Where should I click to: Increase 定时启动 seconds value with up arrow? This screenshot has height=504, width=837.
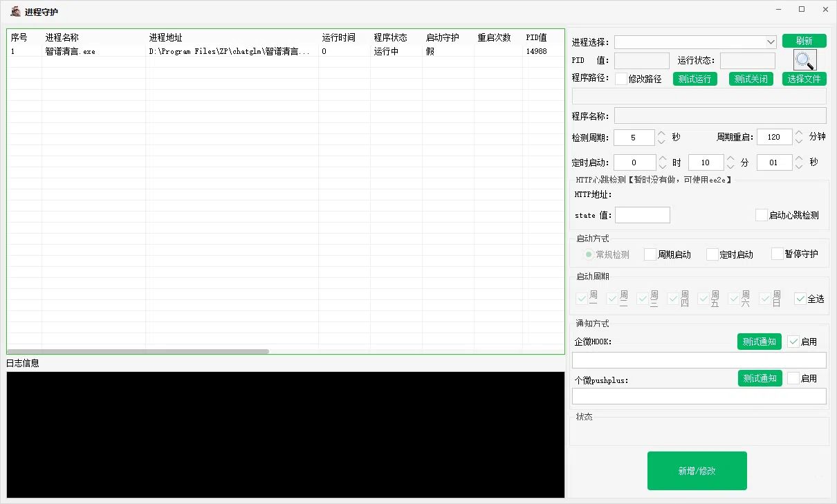799,159
